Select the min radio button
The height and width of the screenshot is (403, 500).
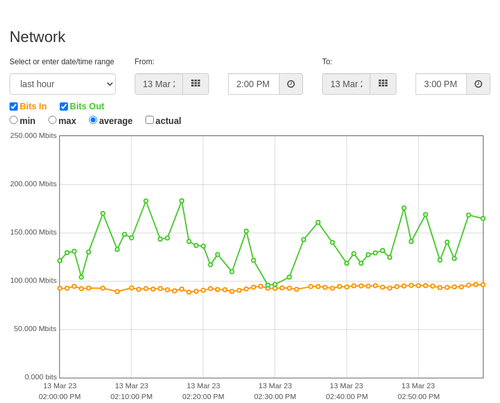(x=14, y=120)
